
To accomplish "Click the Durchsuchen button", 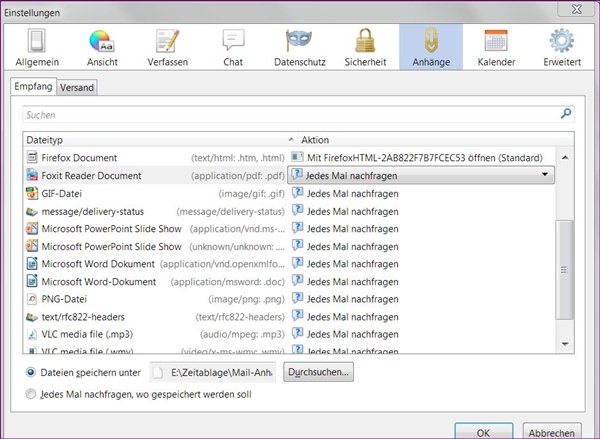I will tap(318, 372).
